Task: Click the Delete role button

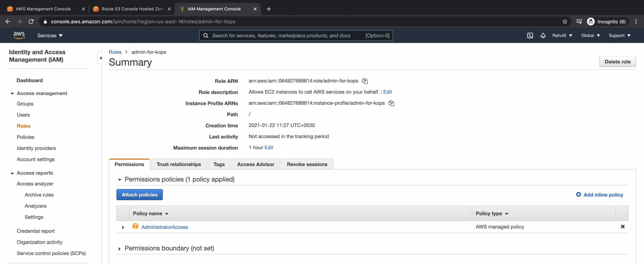Action: pos(617,61)
